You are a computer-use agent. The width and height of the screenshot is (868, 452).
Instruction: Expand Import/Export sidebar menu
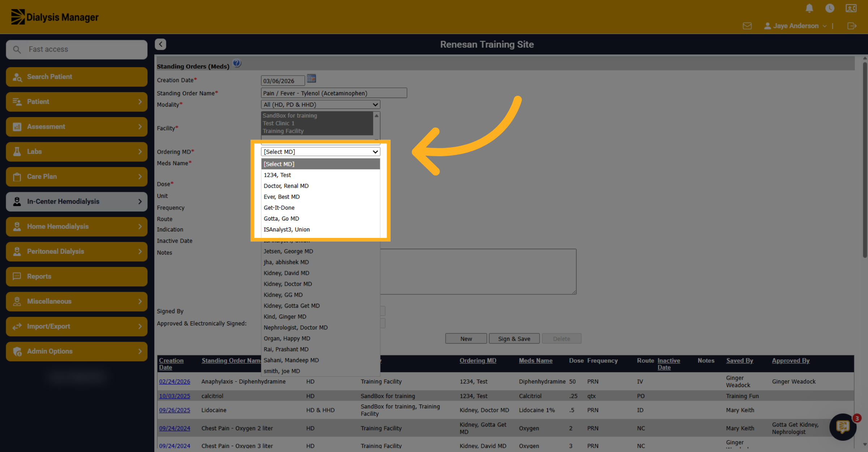pos(77,326)
